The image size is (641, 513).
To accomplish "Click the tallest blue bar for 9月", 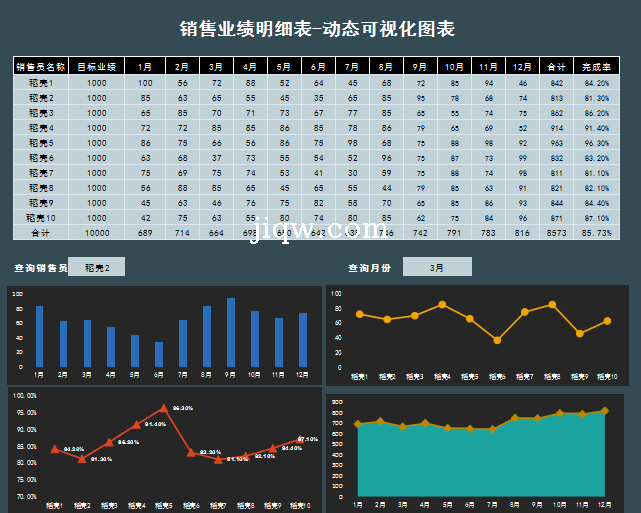I will [231, 332].
